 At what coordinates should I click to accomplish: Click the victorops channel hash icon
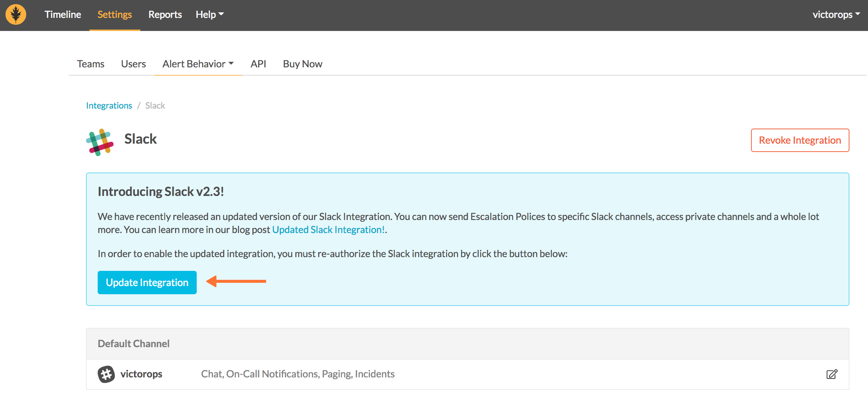(x=106, y=374)
